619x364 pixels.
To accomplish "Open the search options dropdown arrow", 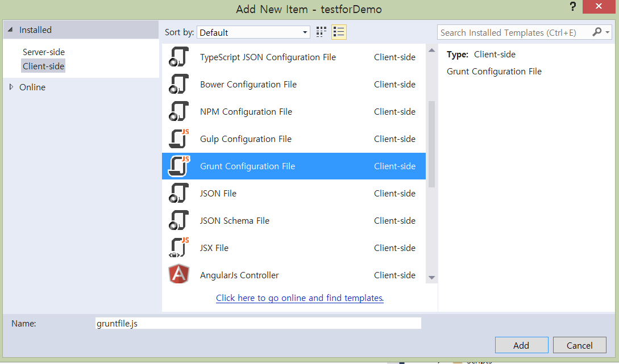I will pos(608,32).
